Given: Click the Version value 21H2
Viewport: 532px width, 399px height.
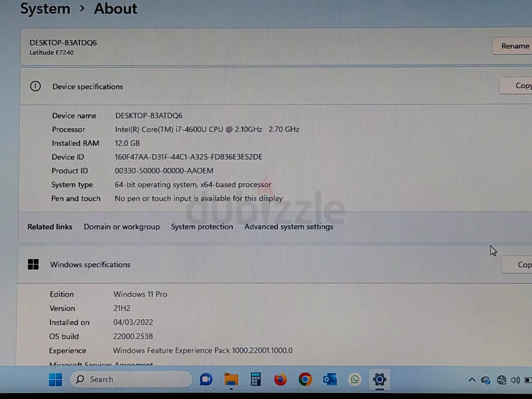Looking at the screenshot, I should (x=122, y=308).
